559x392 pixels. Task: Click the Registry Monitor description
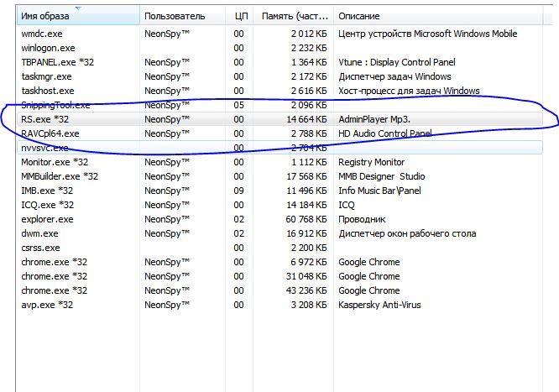372,162
